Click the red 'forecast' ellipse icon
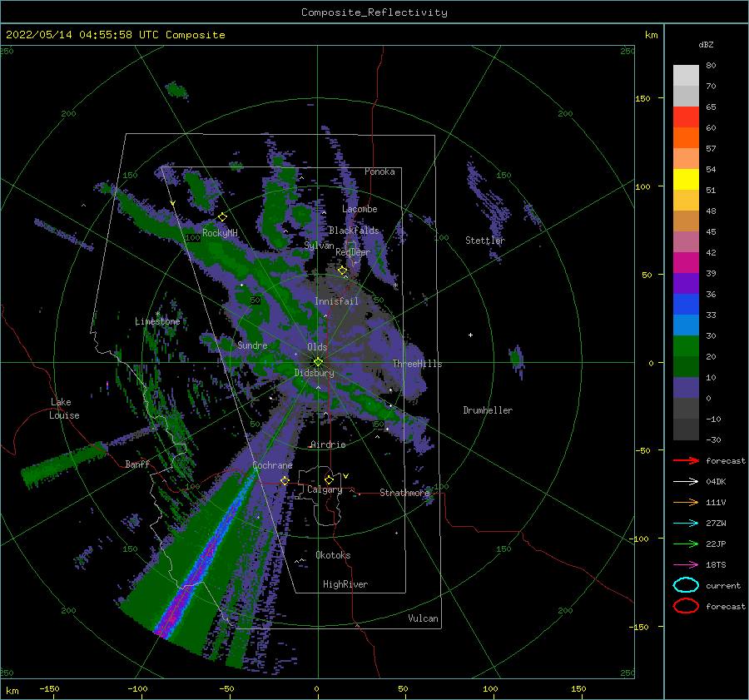Viewport: 749px width, 700px height. (x=686, y=606)
